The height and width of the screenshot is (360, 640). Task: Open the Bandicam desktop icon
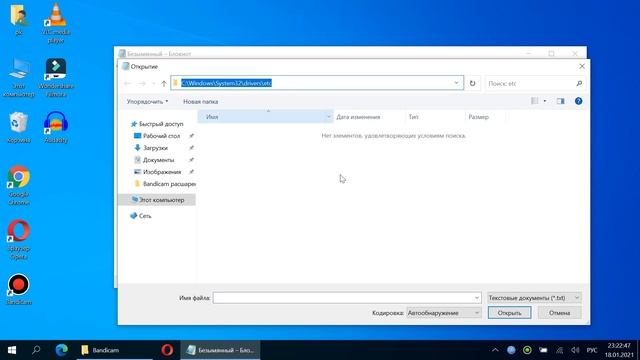click(18, 289)
